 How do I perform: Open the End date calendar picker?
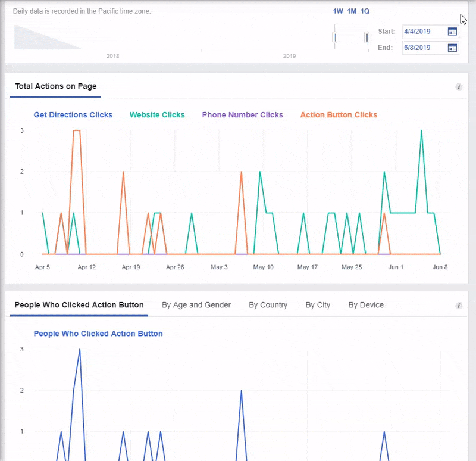(452, 48)
